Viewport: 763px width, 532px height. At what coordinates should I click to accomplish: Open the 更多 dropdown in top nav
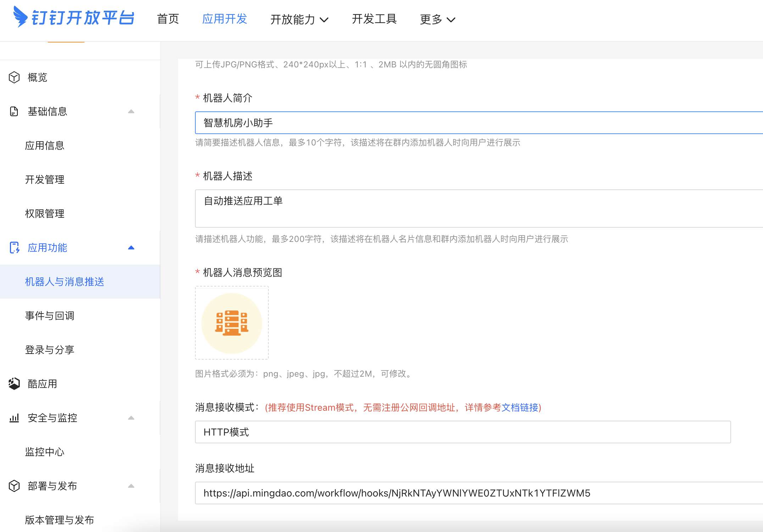437,19
